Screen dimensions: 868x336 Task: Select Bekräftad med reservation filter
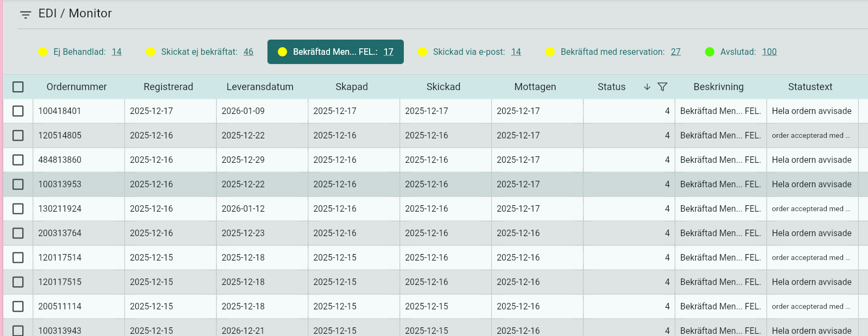pos(613,52)
